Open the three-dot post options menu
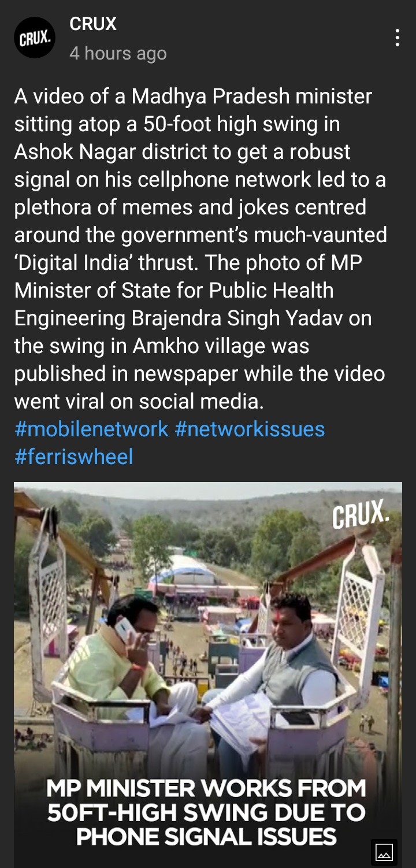The height and width of the screenshot is (868, 416). 397,38
